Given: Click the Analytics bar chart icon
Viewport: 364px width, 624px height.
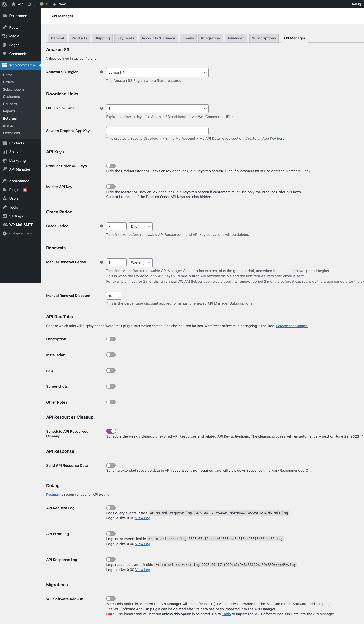Looking at the screenshot, I should click(5, 152).
